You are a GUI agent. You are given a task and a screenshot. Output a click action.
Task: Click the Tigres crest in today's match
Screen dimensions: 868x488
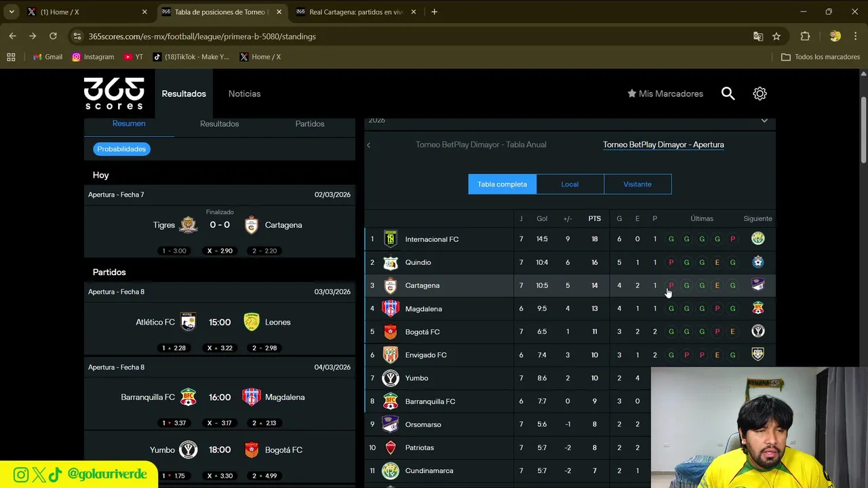click(x=189, y=224)
